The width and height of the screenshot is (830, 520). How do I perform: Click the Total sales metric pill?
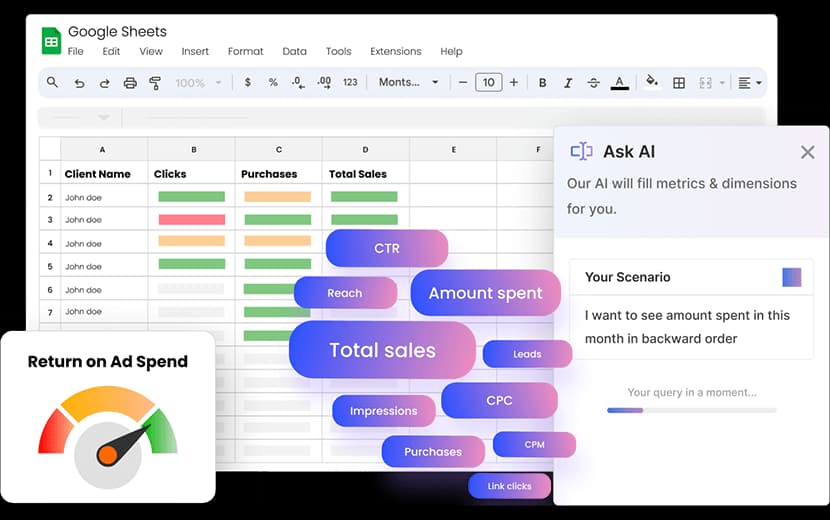pyautogui.click(x=382, y=350)
